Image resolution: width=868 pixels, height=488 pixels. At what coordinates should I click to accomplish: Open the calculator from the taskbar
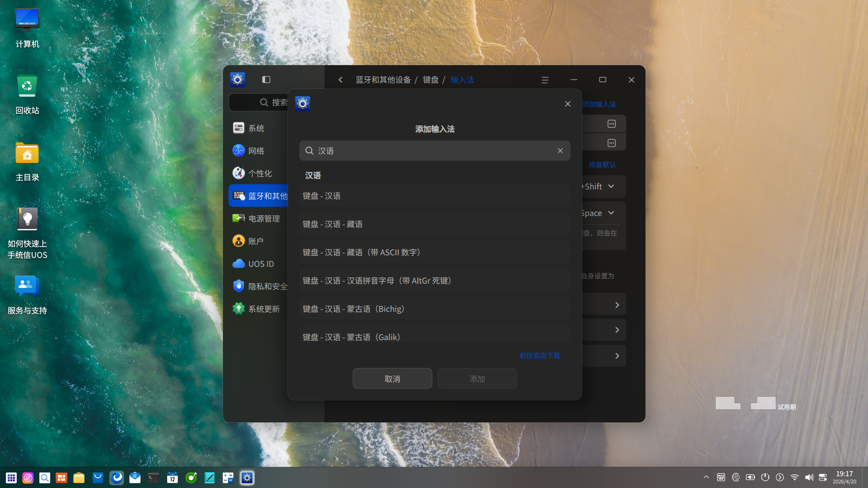point(228,478)
